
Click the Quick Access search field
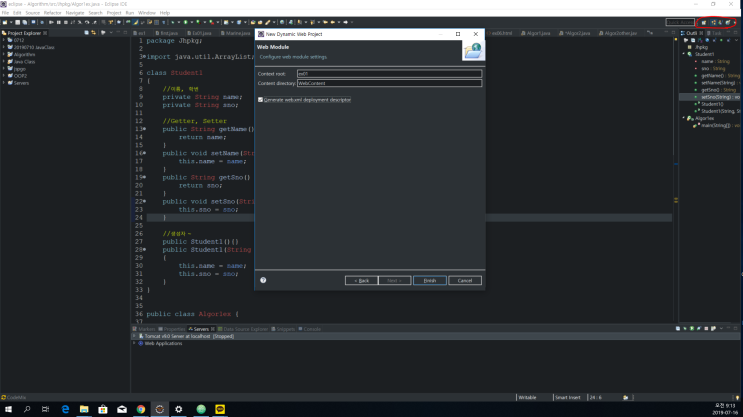pyautogui.click(x=680, y=22)
